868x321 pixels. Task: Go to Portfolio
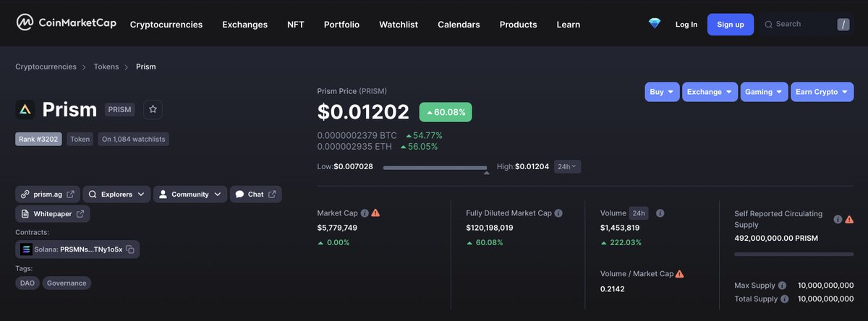pyautogui.click(x=341, y=25)
